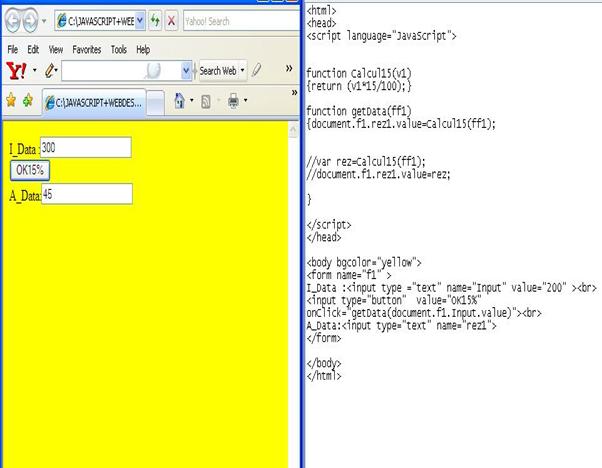Click the '</html>' closing tag line
Viewport: 602px width, 468px height.
click(324, 376)
